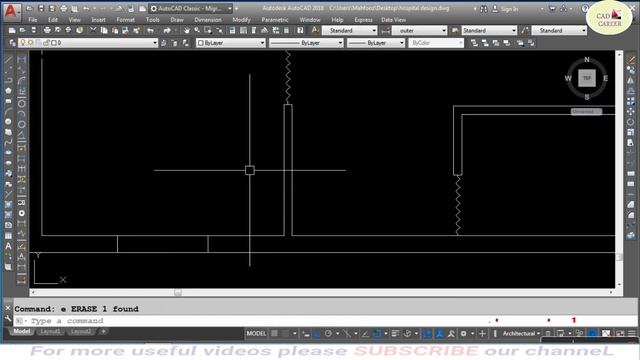
Task: Click the binoculars search icon in title bar
Action: click(x=484, y=9)
